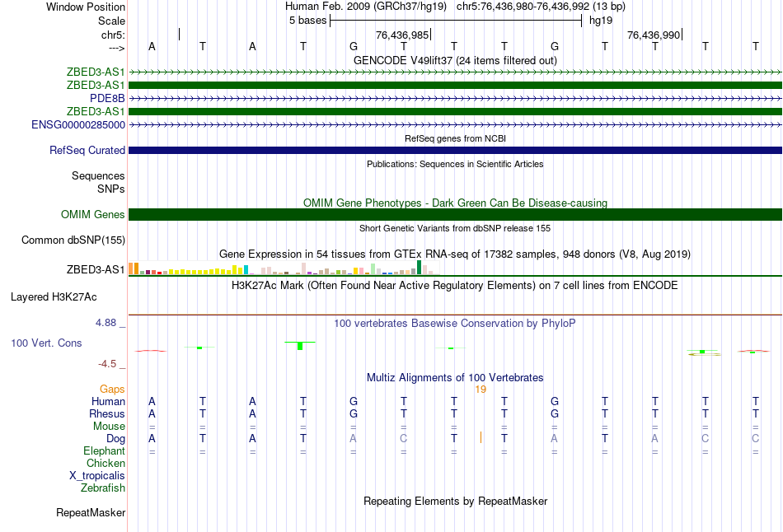Click the OMIM Genes label
Screen dimensions: 783x532
93,215
